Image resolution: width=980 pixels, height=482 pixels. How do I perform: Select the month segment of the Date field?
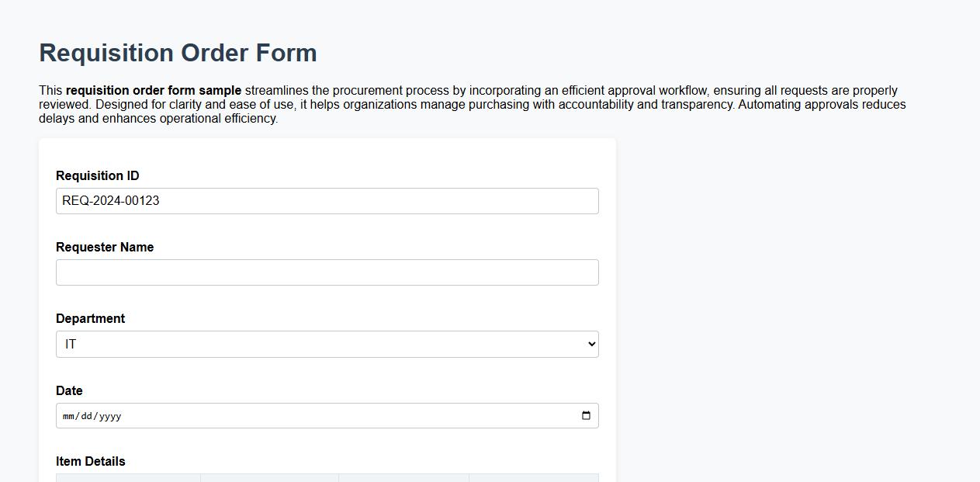coord(69,416)
